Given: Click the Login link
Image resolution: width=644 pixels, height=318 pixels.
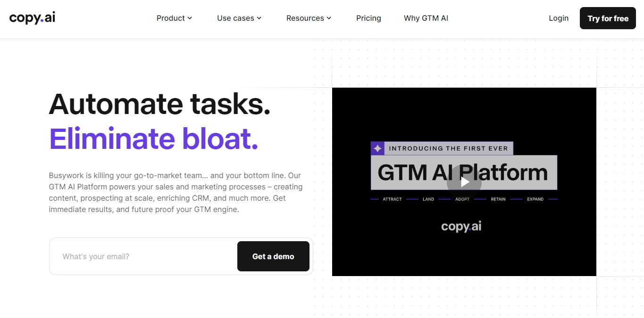Looking at the screenshot, I should (x=559, y=18).
